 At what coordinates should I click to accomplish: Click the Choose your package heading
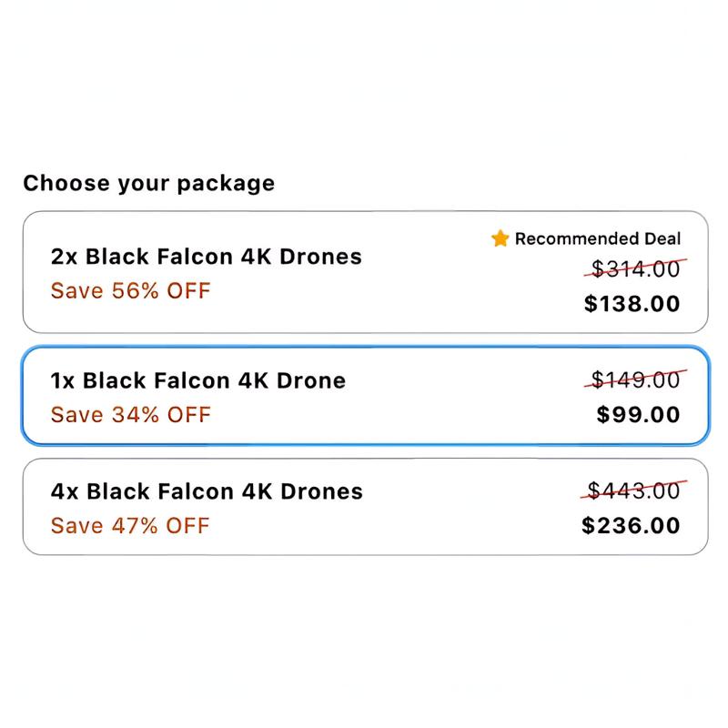point(148,183)
